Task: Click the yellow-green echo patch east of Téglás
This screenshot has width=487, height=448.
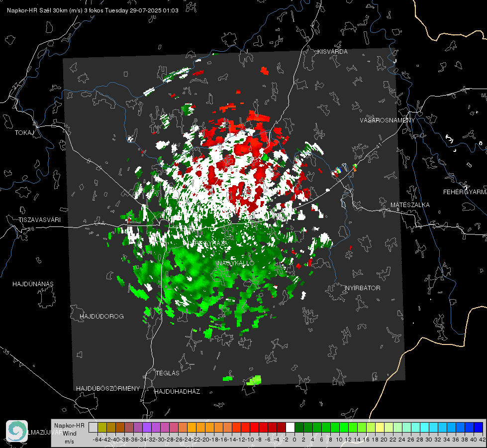Action: coord(254,380)
